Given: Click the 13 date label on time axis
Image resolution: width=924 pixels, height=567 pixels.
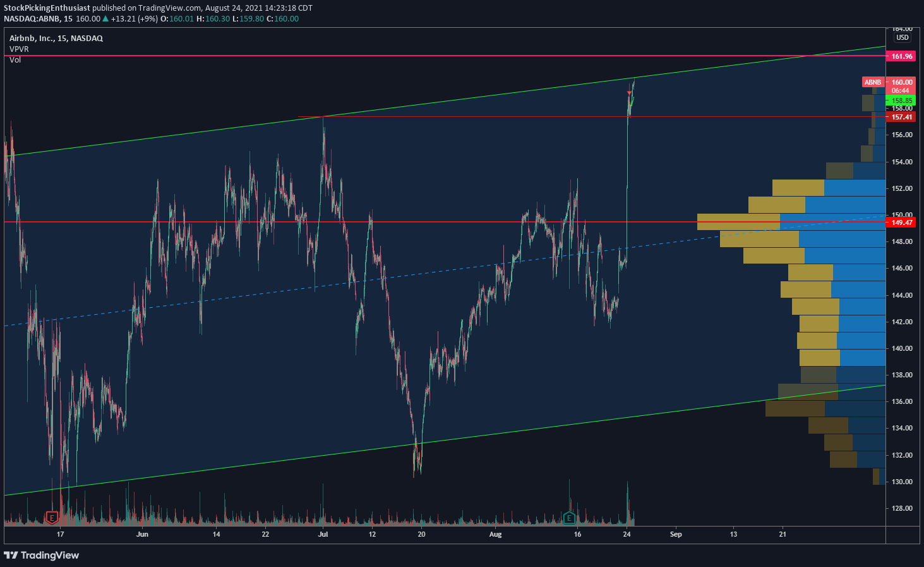Looking at the screenshot, I should pos(733,534).
